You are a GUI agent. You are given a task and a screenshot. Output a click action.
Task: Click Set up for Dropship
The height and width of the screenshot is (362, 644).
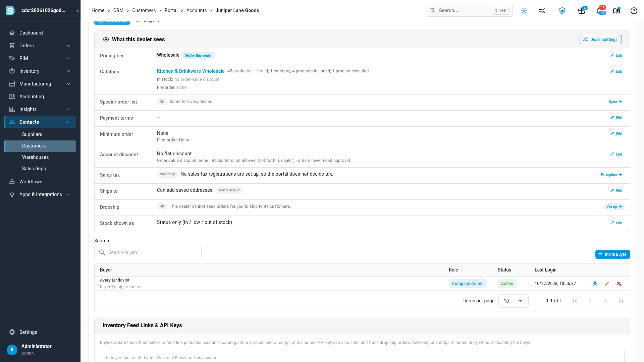(x=614, y=207)
